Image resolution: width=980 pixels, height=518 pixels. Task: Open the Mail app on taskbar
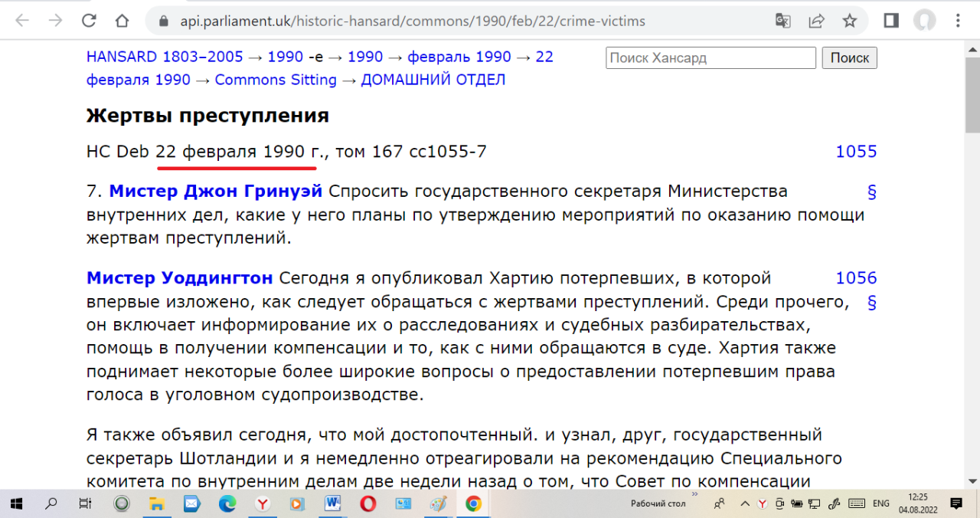[x=191, y=503]
